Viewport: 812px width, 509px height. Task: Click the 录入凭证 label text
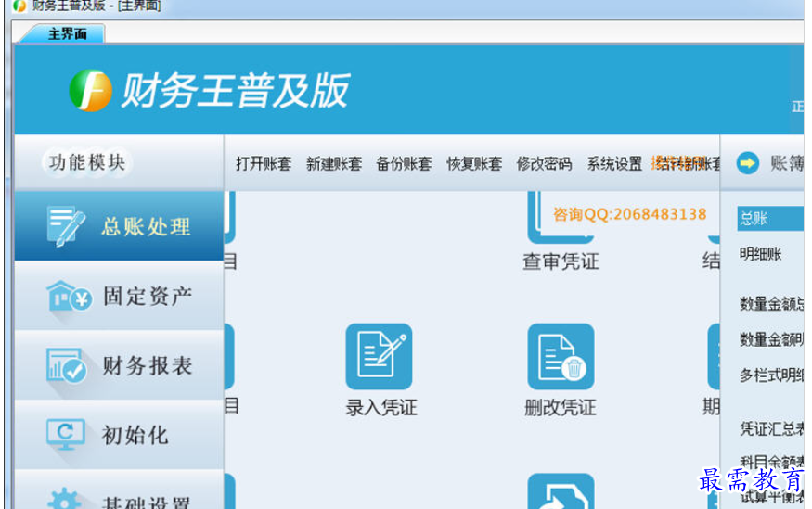click(x=381, y=408)
